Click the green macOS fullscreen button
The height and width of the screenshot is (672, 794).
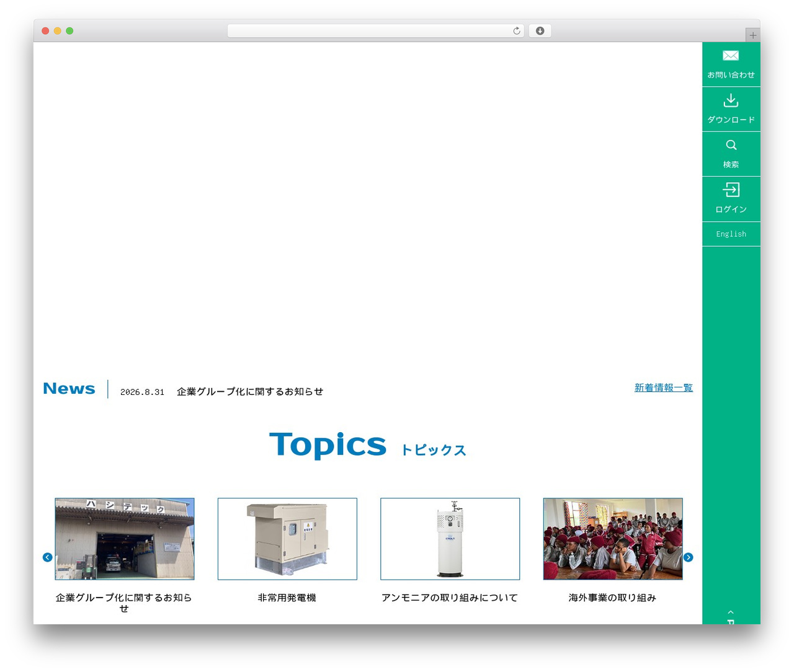69,31
